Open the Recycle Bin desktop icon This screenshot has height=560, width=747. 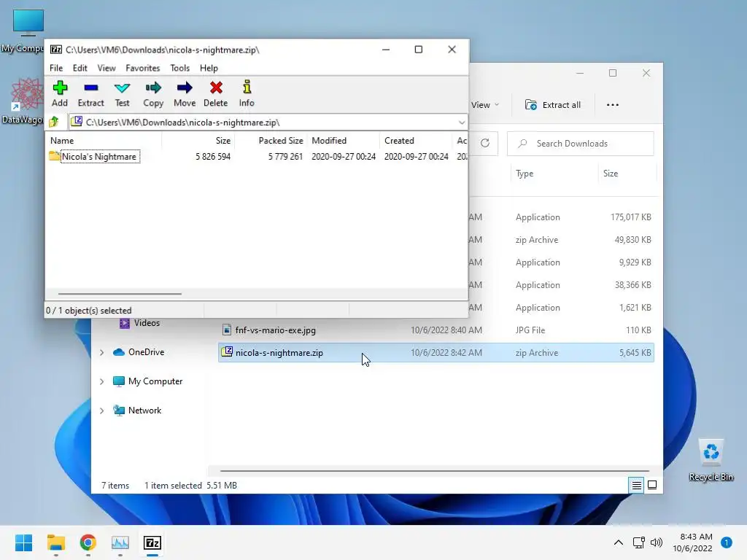click(711, 460)
